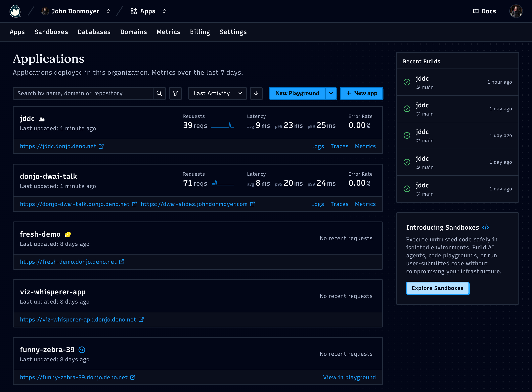Open Docs via the book icon
This screenshot has height=392, width=532.
click(x=475, y=11)
